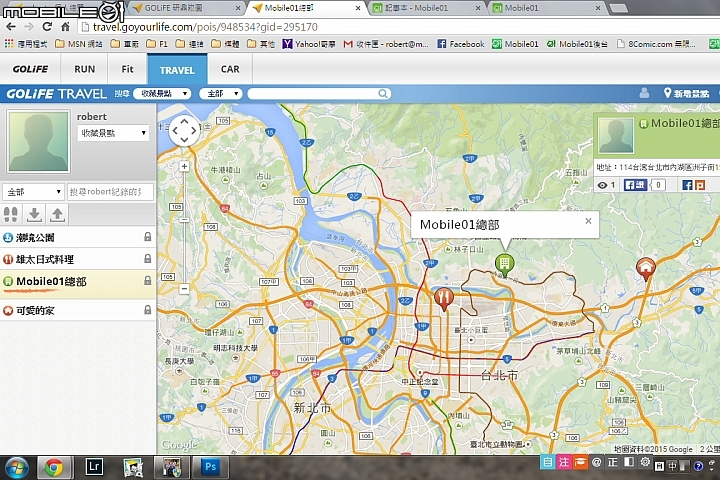The height and width of the screenshot is (480, 720).
Task: Open the Yahoo bookmark
Action: (x=309, y=44)
